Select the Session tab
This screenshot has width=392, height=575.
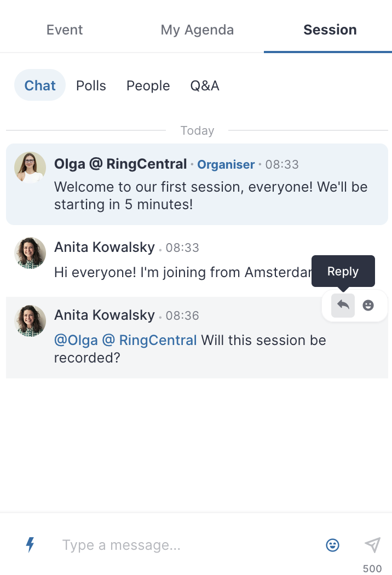pos(330,30)
